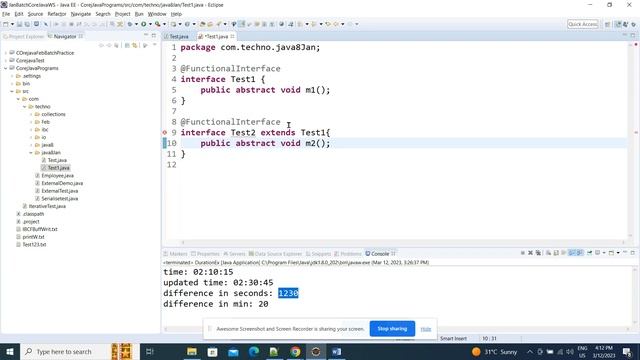Open the File menu
Viewport: 640px width, 360px height.
[x=6, y=14]
